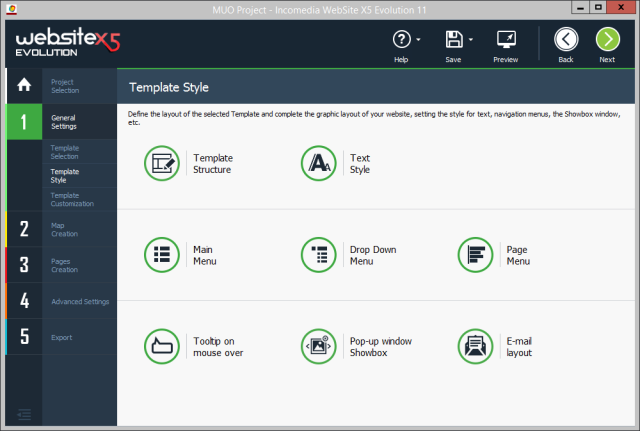The width and height of the screenshot is (640, 431).
Task: Click the step 2 number icon
Action: [x=24, y=229]
